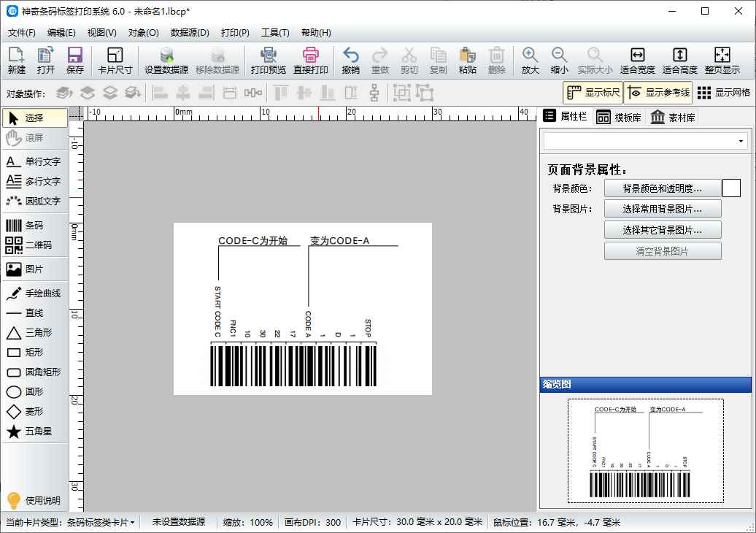This screenshot has width=756, height=533.
Task: Select the 圆弧文字 arc text tool
Action: [x=35, y=201]
